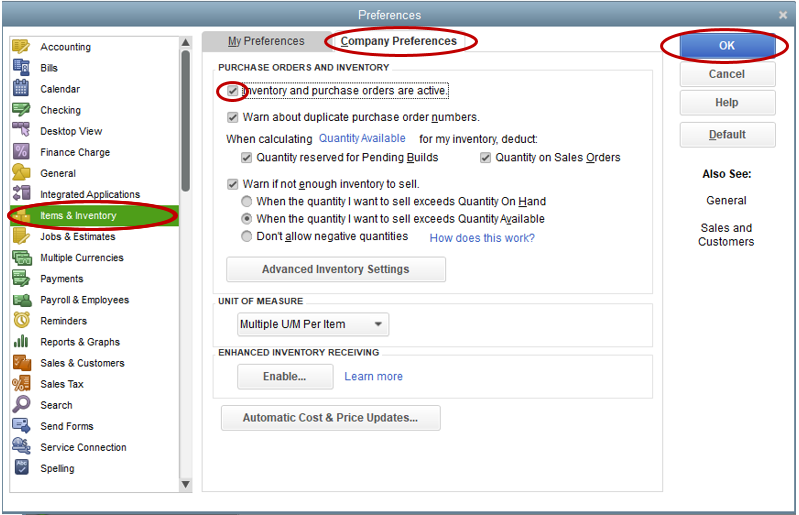Click the Integrated Applications icon

pyautogui.click(x=21, y=194)
